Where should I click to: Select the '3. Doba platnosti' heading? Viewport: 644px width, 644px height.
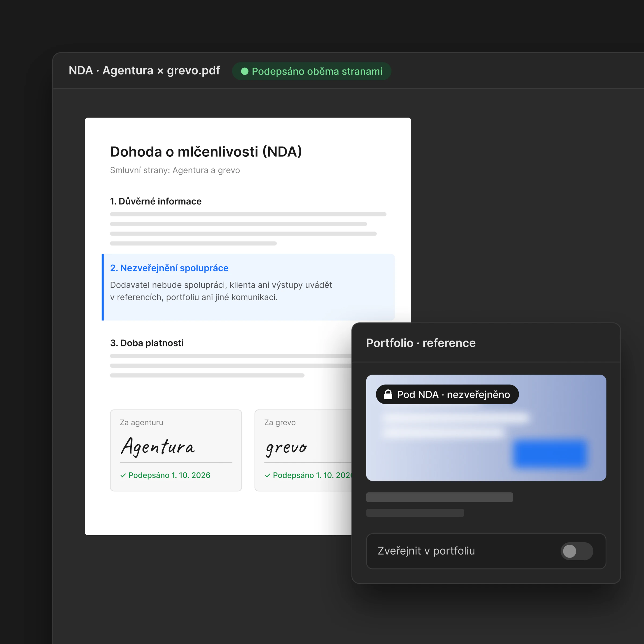(x=147, y=343)
